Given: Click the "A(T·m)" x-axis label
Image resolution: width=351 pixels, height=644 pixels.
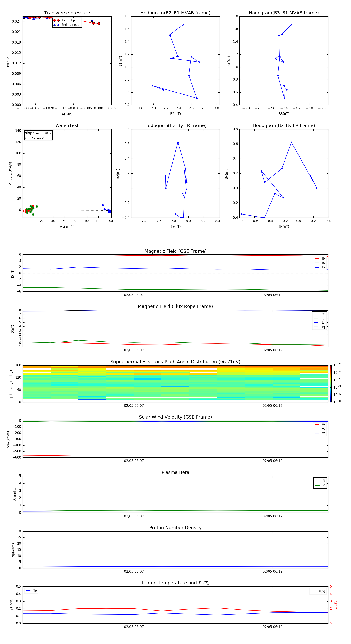Looking at the screenshot, I should (67, 114).
